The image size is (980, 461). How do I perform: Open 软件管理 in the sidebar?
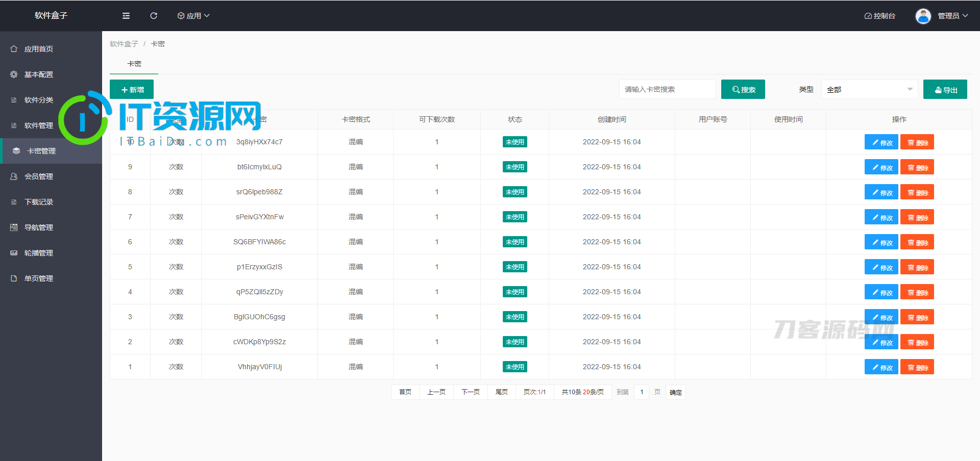pyautogui.click(x=51, y=125)
